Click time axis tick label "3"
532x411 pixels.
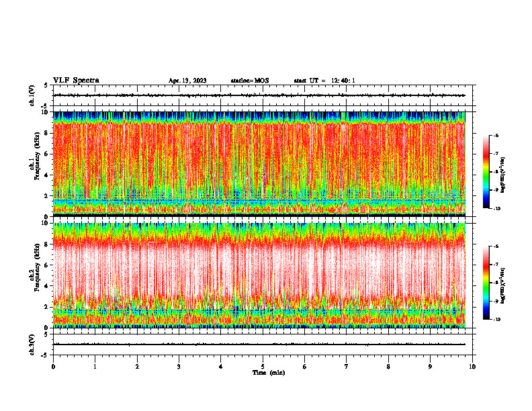[x=179, y=367]
